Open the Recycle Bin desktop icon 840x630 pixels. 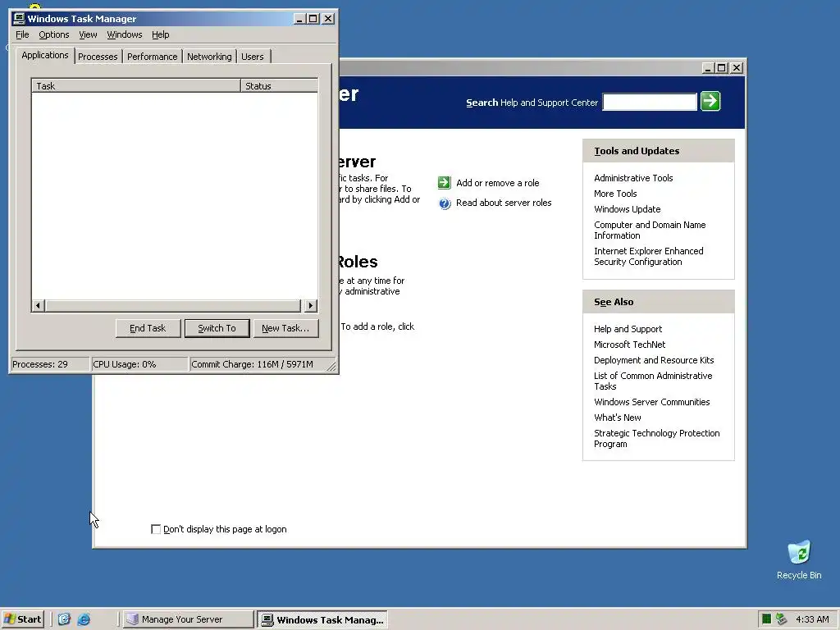click(x=799, y=559)
